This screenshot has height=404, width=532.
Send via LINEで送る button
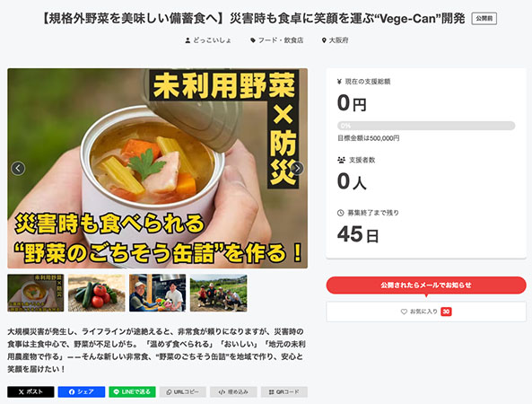(x=132, y=391)
